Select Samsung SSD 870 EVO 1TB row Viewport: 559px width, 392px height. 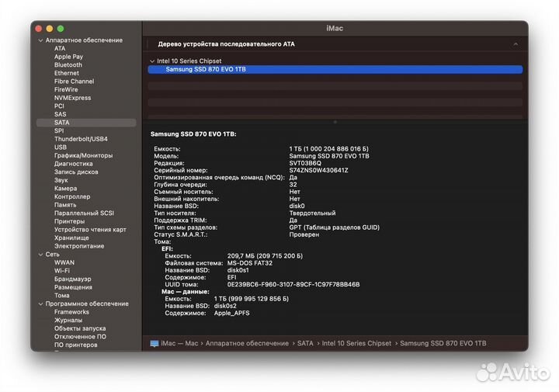(x=335, y=70)
